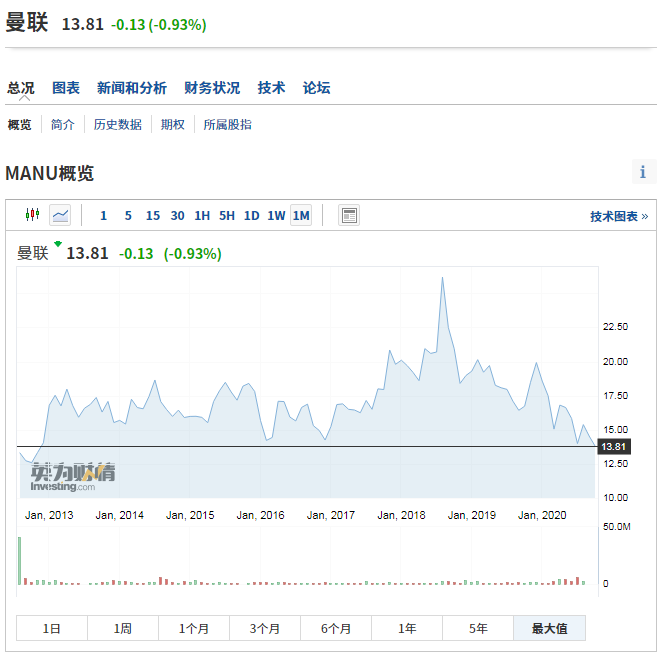Choose the 5H interval

point(227,215)
